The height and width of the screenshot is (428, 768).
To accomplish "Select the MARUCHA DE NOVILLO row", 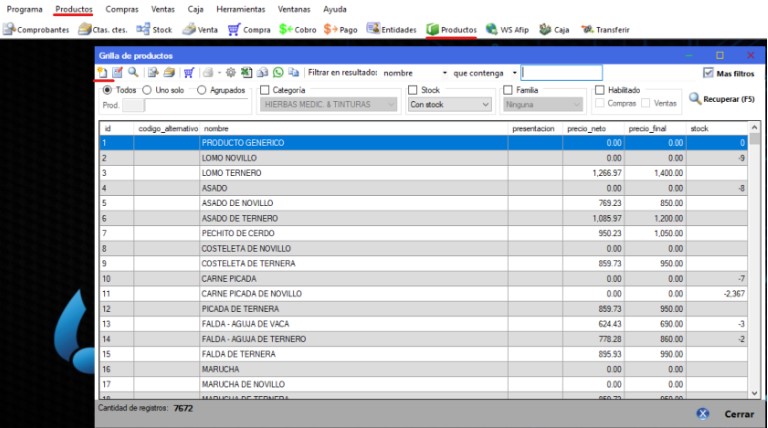I will [x=424, y=384].
